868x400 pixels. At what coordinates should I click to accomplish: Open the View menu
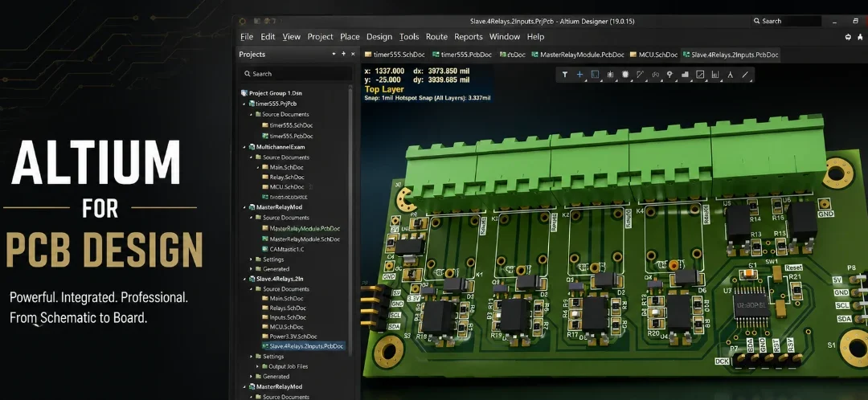291,36
